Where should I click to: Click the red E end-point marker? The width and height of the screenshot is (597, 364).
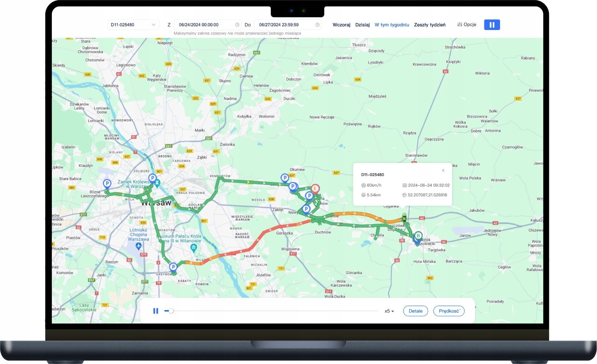pos(315,188)
